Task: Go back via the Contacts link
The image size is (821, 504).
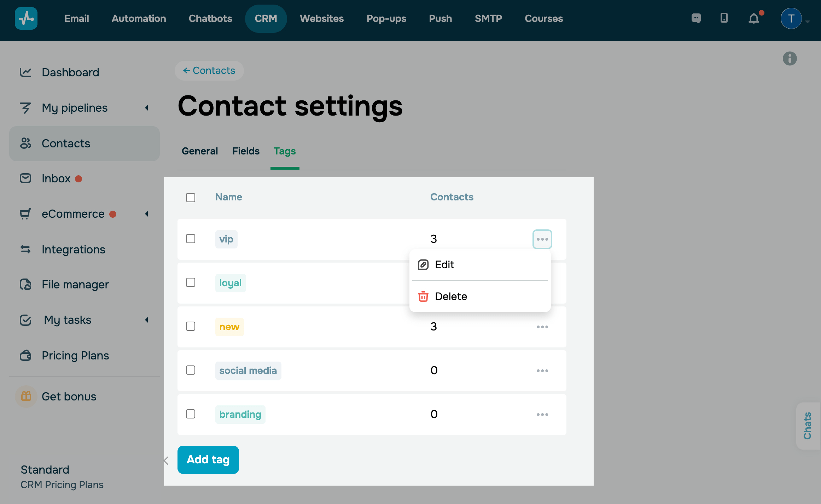Action: [209, 71]
